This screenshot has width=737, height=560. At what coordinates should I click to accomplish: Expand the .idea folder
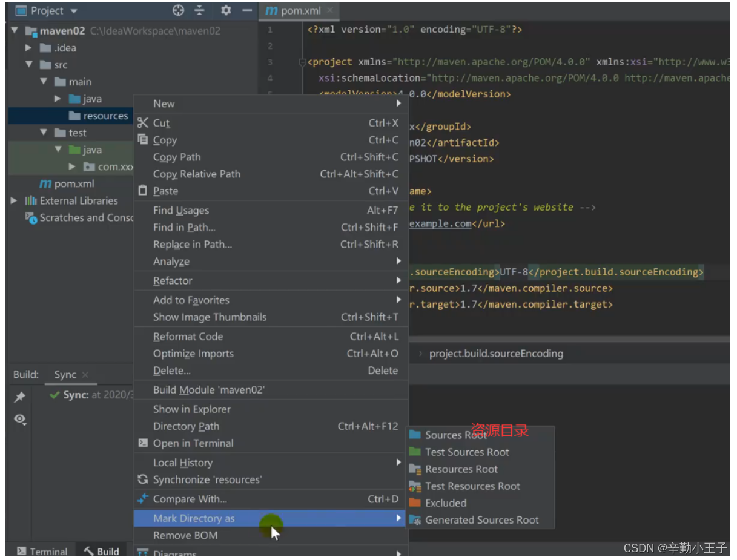click(x=28, y=48)
